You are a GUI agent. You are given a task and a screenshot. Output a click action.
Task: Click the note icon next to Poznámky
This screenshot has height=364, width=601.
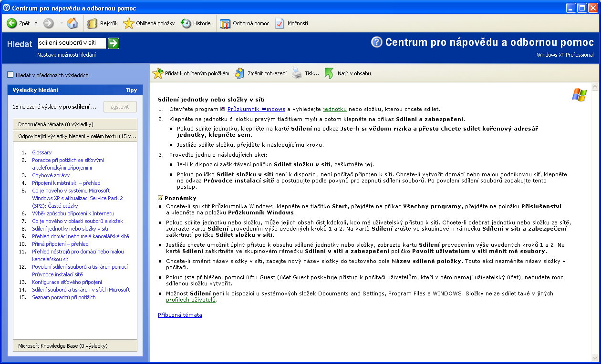[x=160, y=198]
